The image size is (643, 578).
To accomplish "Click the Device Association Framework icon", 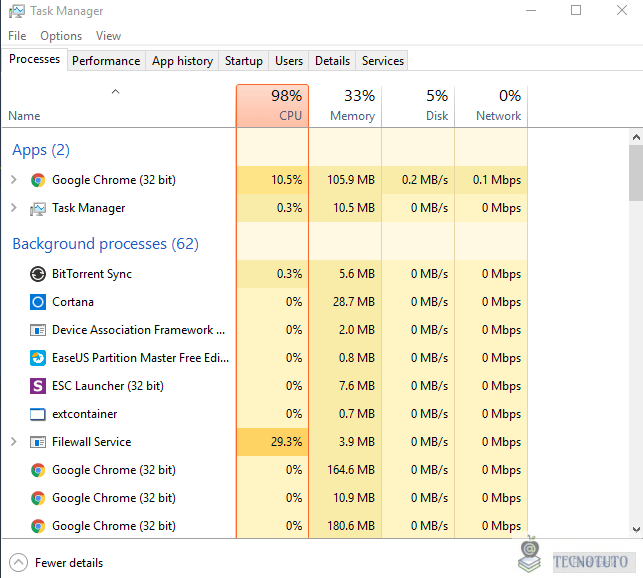I will [x=38, y=330].
